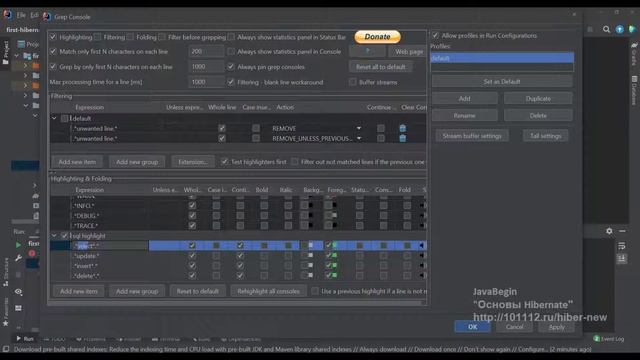Toggle Always pin grep consoles
The width and height of the screenshot is (640, 360).
[231, 67]
